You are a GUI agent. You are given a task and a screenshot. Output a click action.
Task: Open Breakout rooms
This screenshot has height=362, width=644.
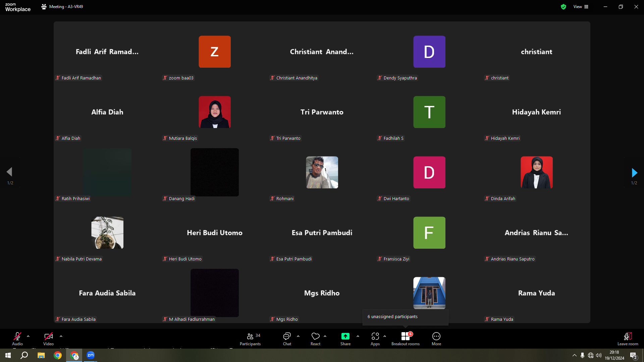click(406, 339)
